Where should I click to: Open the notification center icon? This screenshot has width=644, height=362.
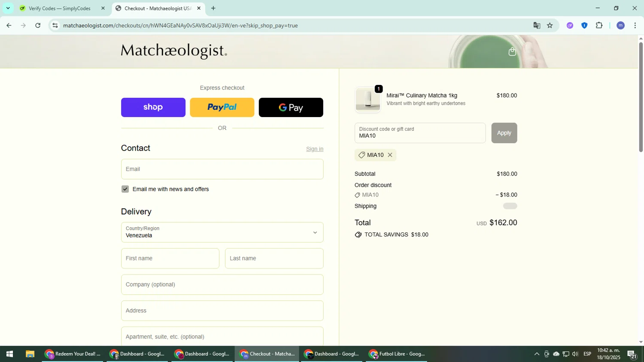[x=632, y=354]
